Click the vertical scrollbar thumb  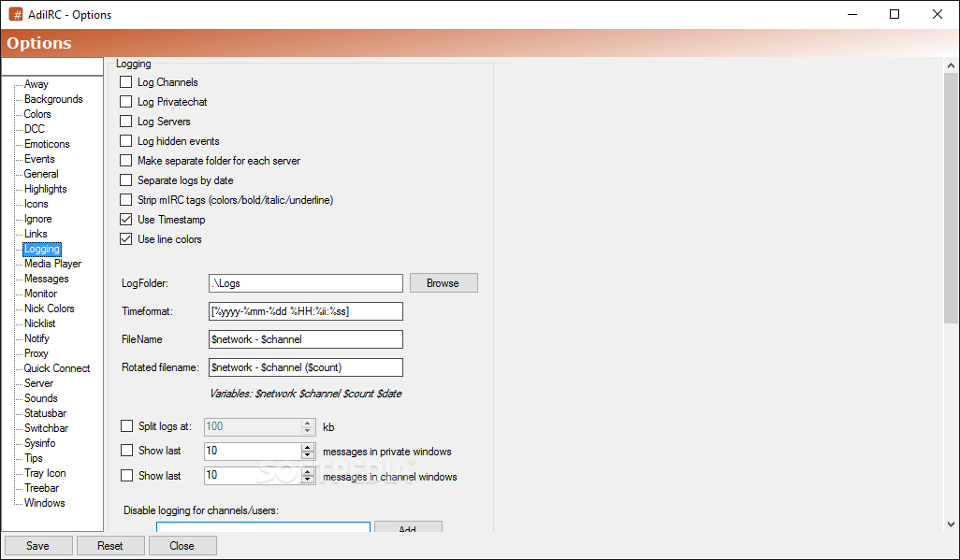[951, 197]
